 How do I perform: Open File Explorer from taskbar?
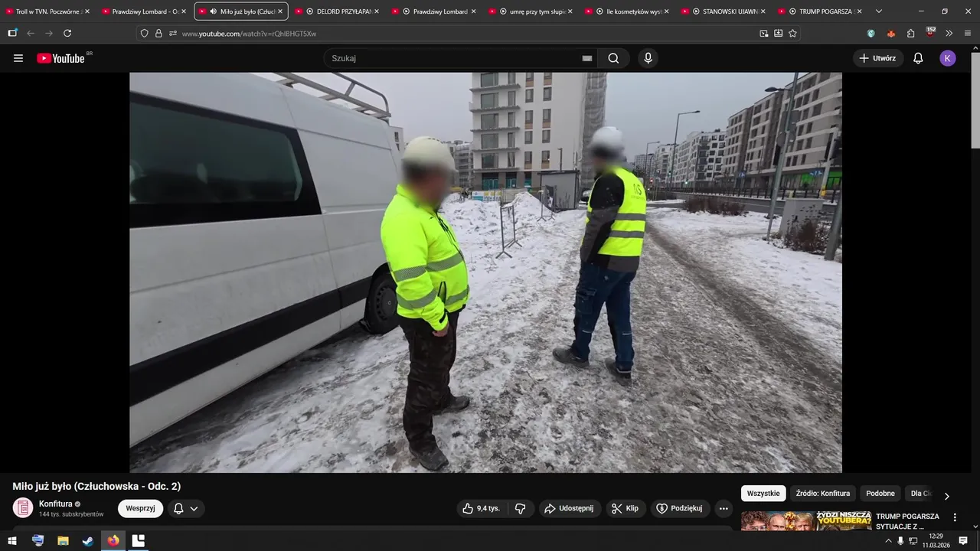tap(63, 540)
